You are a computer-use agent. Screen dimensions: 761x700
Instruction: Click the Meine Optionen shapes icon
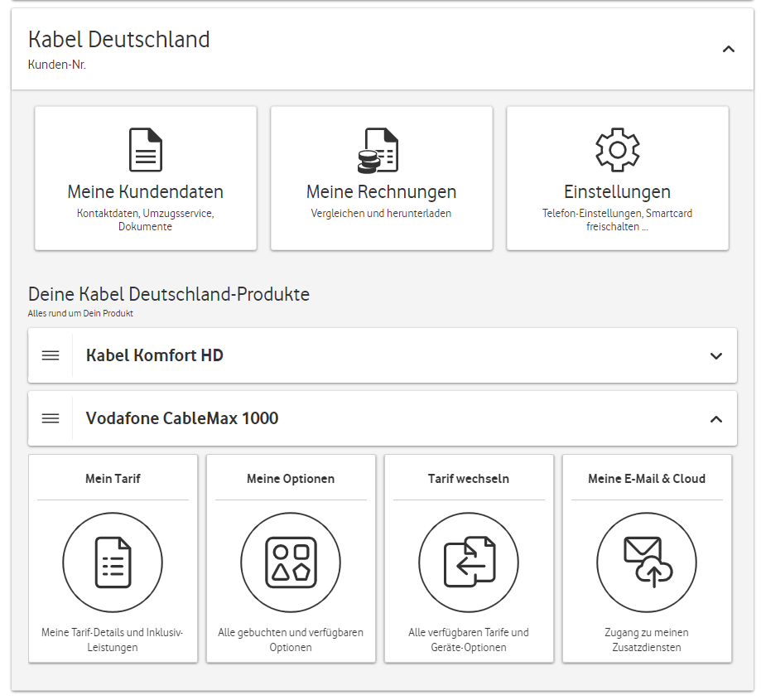click(291, 562)
